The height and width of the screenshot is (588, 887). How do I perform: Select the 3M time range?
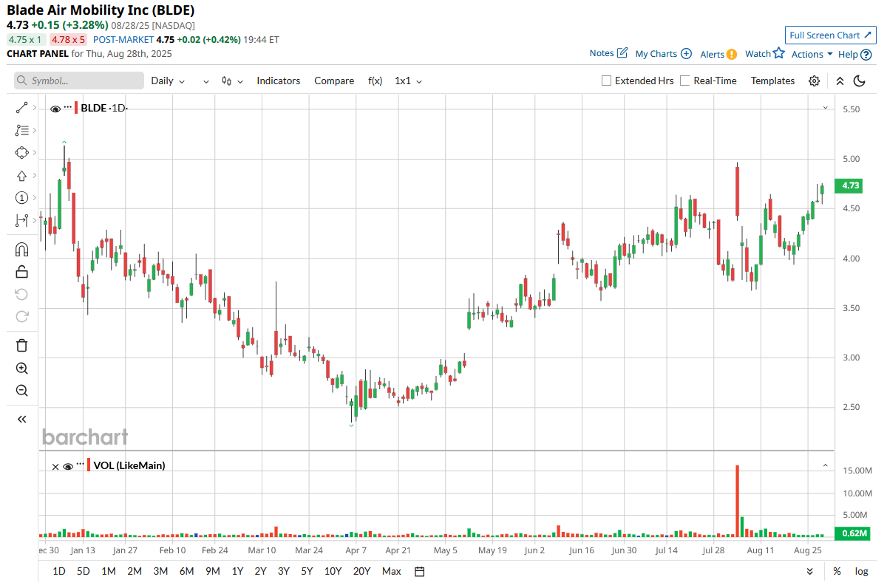coord(160,571)
